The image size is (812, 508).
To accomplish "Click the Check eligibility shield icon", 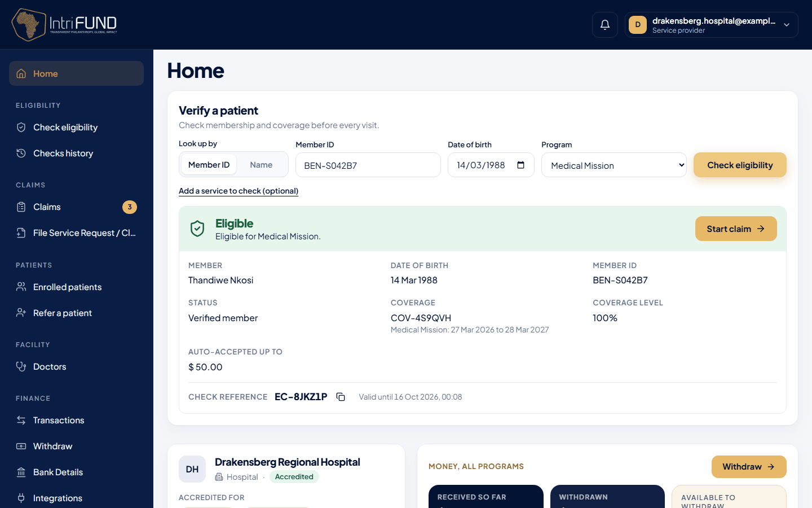I will pyautogui.click(x=21, y=128).
